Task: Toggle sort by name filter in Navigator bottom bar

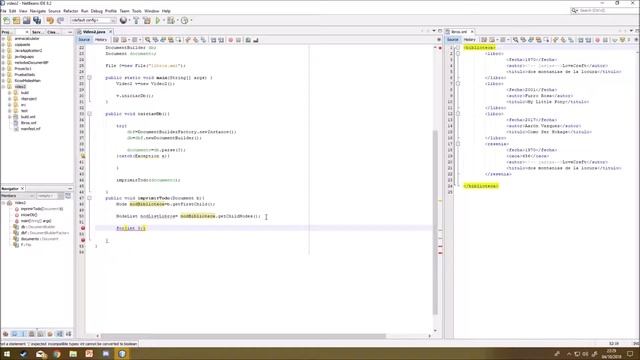Action: (59, 334)
